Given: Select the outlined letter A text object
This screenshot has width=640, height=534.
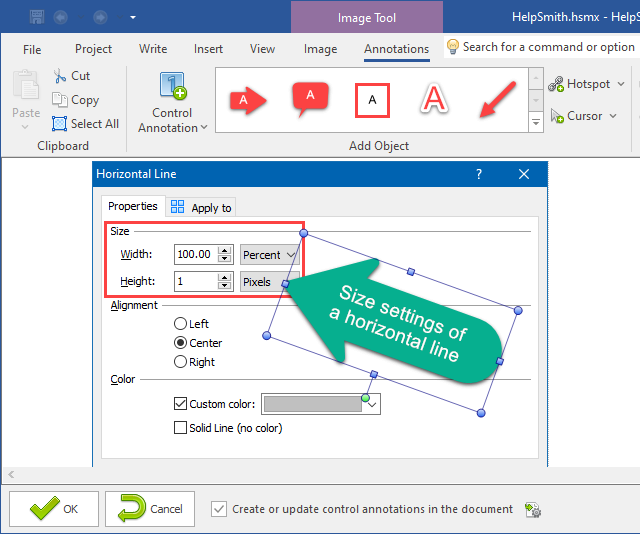Looking at the screenshot, I should (x=433, y=99).
